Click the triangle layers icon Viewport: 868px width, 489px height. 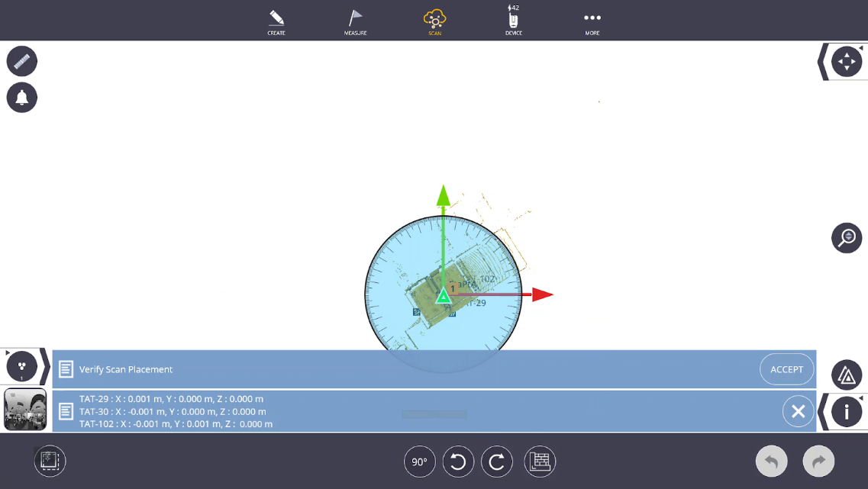(847, 375)
